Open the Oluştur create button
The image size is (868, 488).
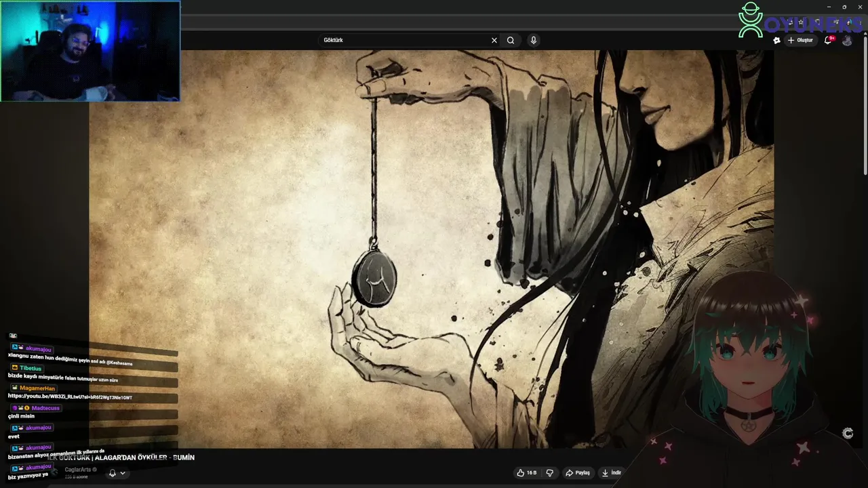coord(800,40)
